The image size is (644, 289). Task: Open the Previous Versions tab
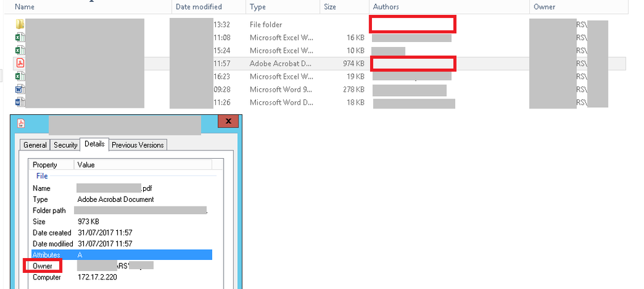click(138, 145)
